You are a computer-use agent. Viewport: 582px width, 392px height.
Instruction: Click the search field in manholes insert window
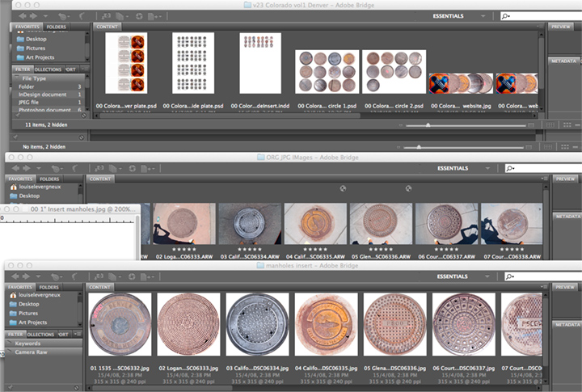(544, 276)
